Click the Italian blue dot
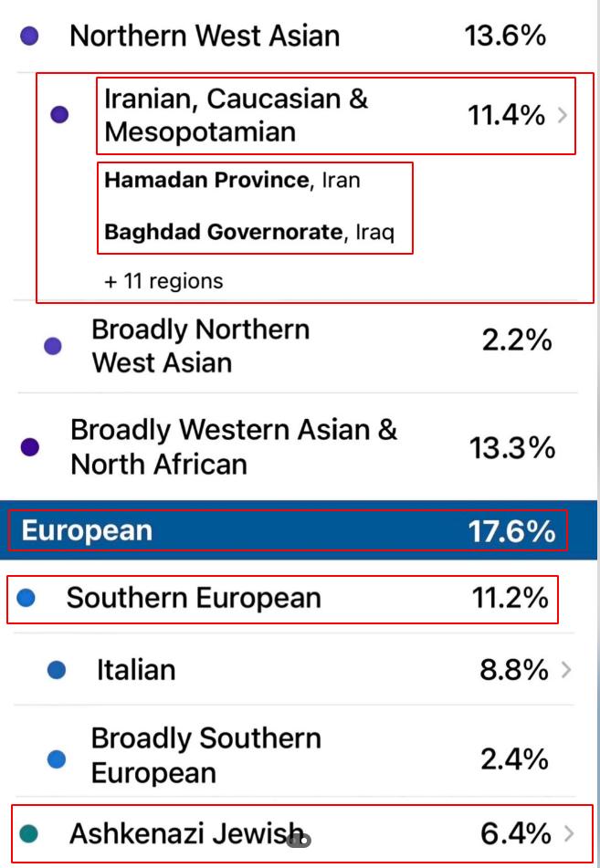The width and height of the screenshot is (600, 868). tap(57, 670)
